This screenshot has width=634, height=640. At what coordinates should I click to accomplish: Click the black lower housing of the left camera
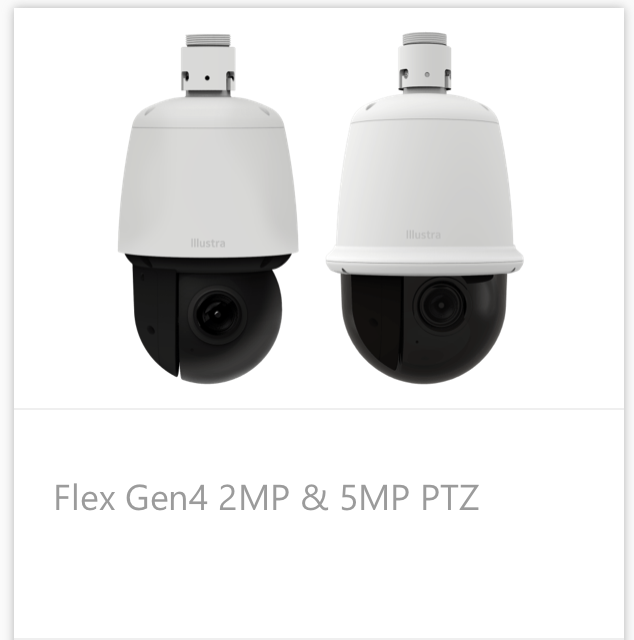[x=207, y=320]
